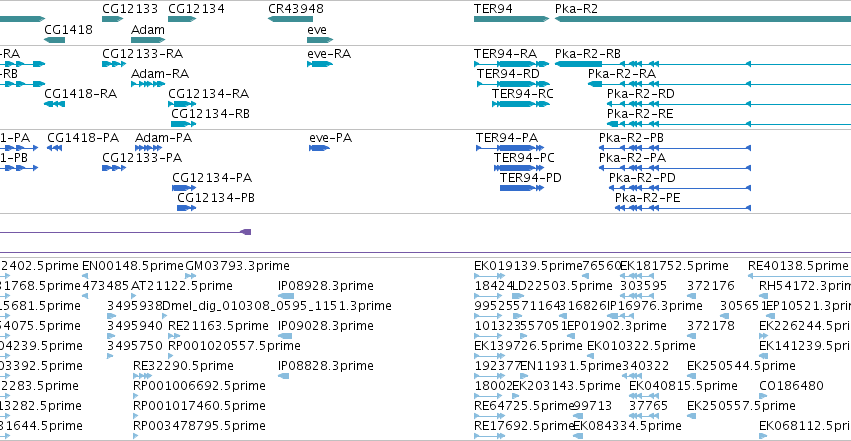This screenshot has height=441, width=851.
Task: Select transcript eve-RA
Action: pyautogui.click(x=320, y=64)
